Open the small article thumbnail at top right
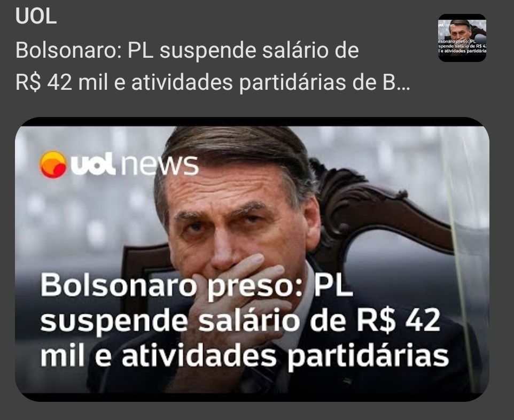 [x=462, y=38]
